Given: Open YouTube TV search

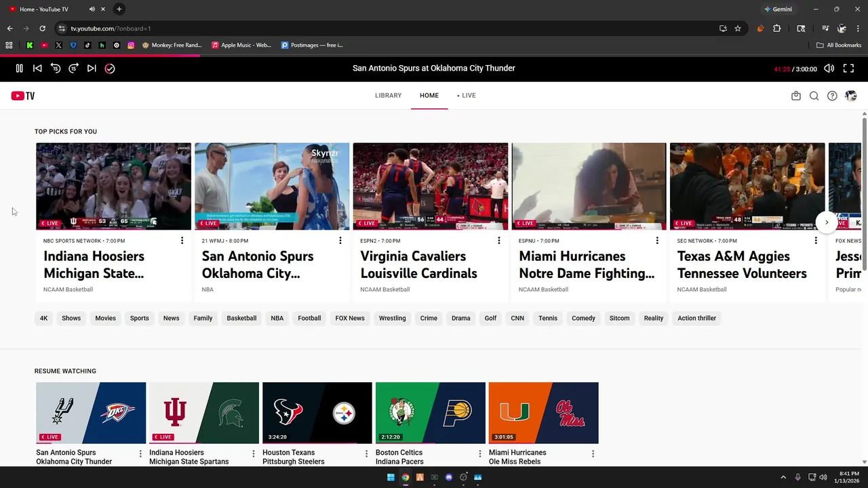Looking at the screenshot, I should click(x=814, y=96).
